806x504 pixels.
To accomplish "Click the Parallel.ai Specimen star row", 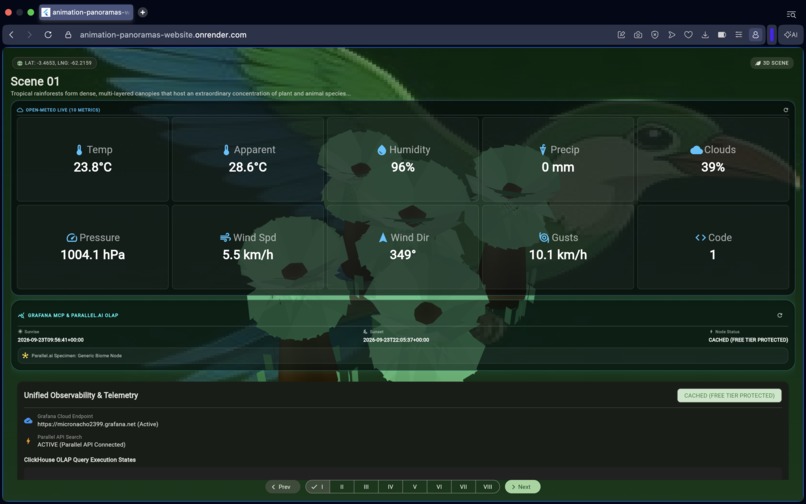I will (x=402, y=355).
